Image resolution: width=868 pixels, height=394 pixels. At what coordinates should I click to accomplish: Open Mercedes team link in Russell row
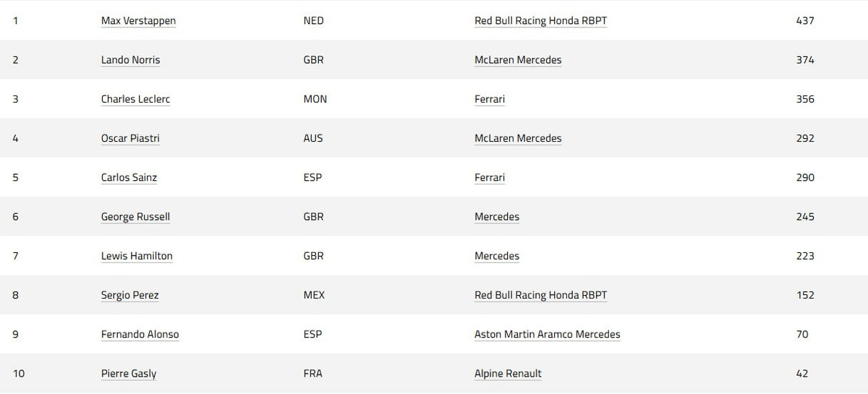(x=497, y=216)
